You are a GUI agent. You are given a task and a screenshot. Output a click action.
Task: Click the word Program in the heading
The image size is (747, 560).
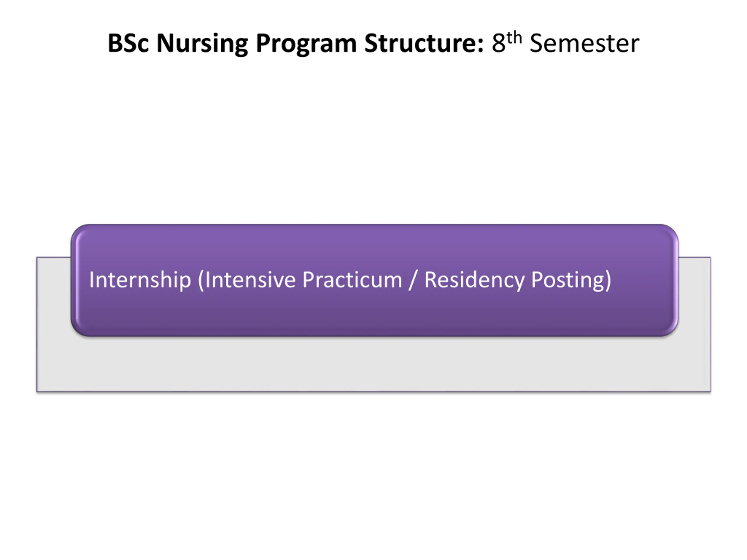pyautogui.click(x=306, y=43)
